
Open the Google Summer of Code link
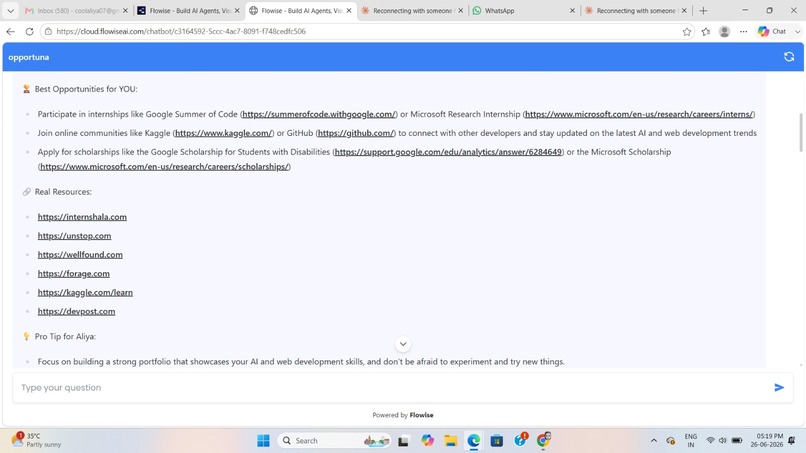point(319,114)
